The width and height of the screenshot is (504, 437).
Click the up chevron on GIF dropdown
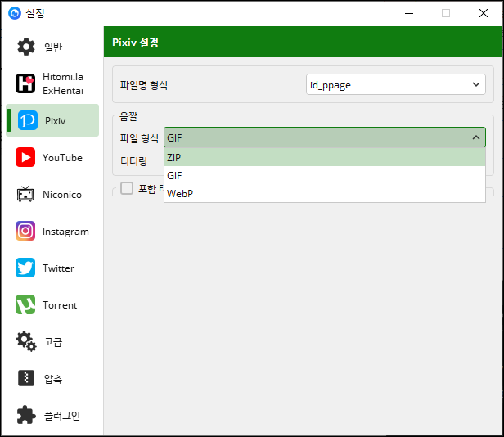tap(476, 137)
